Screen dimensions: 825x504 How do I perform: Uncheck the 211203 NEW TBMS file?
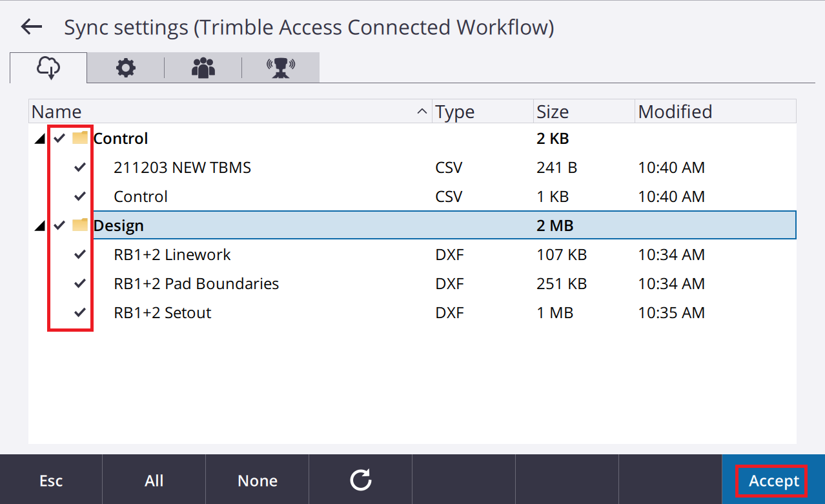pyautogui.click(x=79, y=167)
